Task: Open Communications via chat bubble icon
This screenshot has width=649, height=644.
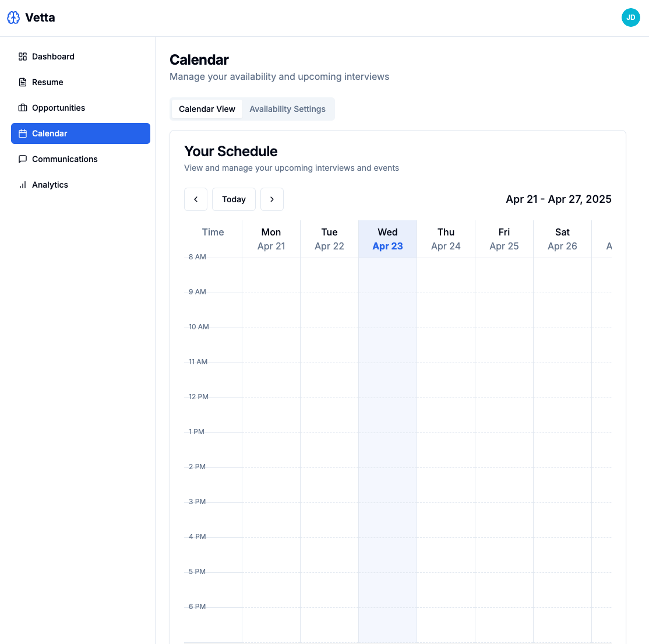Action: 23,159
